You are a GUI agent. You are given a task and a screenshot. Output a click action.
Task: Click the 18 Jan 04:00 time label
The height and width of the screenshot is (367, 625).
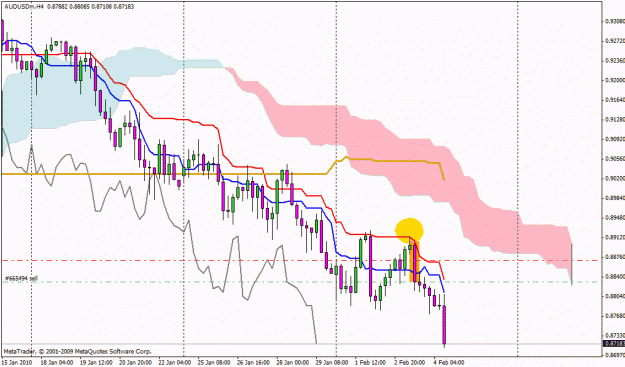coord(57,362)
